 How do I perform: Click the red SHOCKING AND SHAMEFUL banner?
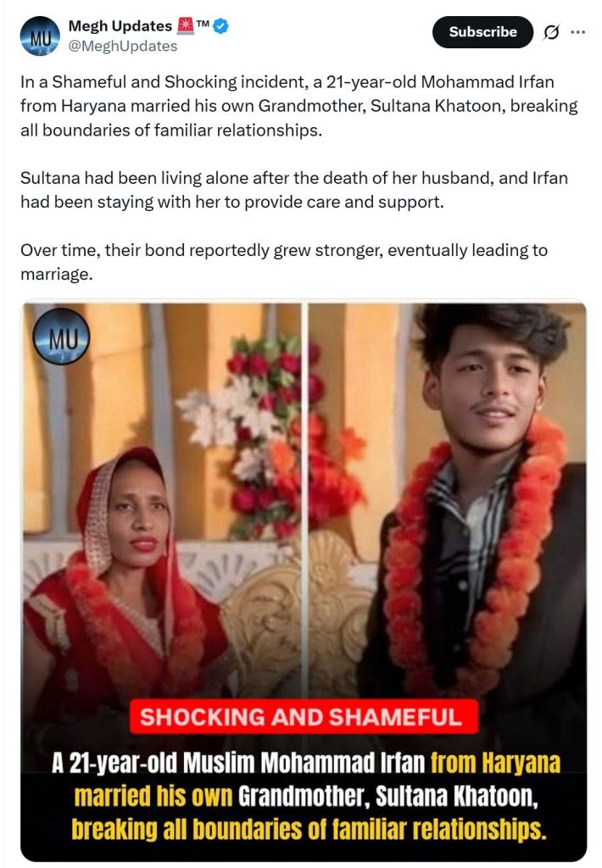pos(304,717)
